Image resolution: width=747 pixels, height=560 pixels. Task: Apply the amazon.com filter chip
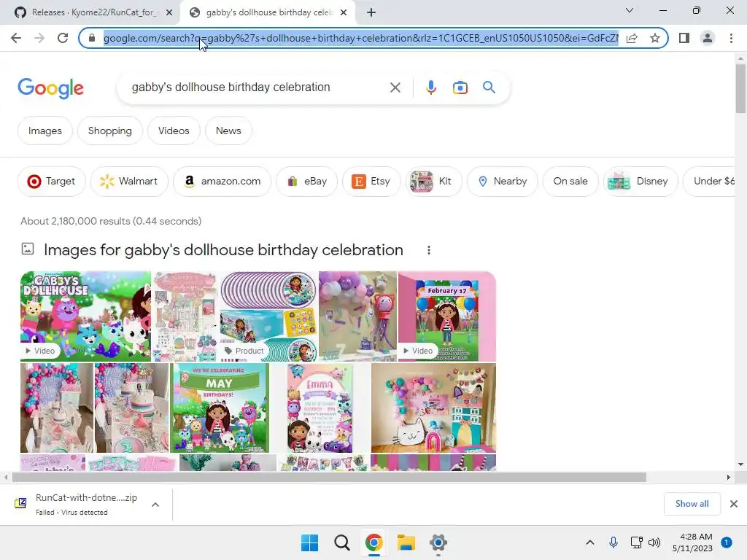point(222,182)
